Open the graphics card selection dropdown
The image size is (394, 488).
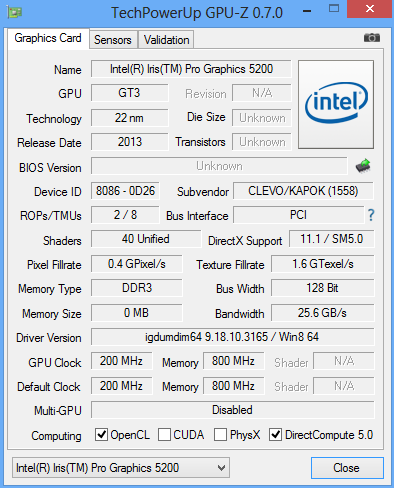coord(121,468)
